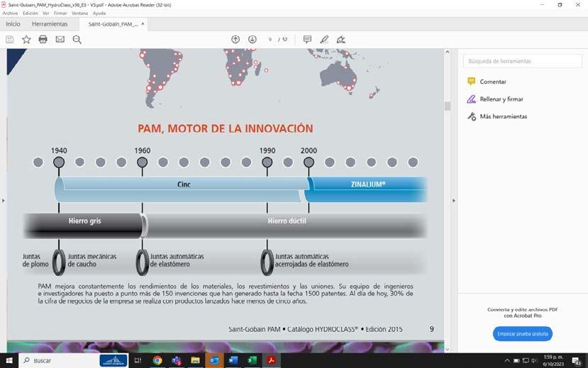Viewport: 588px width, 368px height.
Task: Click Juntas mecánicas de caucho text
Action: click(x=92, y=260)
